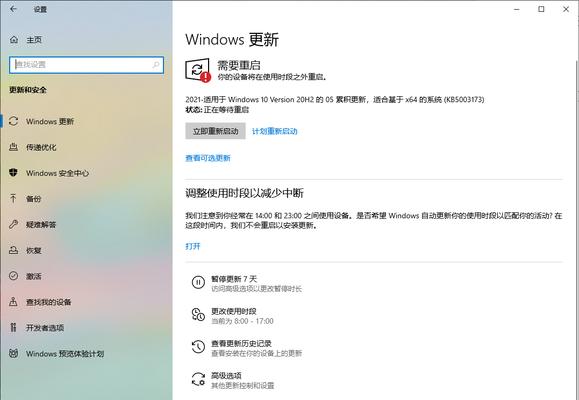Maximize the Settings window
This screenshot has height=400, width=579.
541,9
